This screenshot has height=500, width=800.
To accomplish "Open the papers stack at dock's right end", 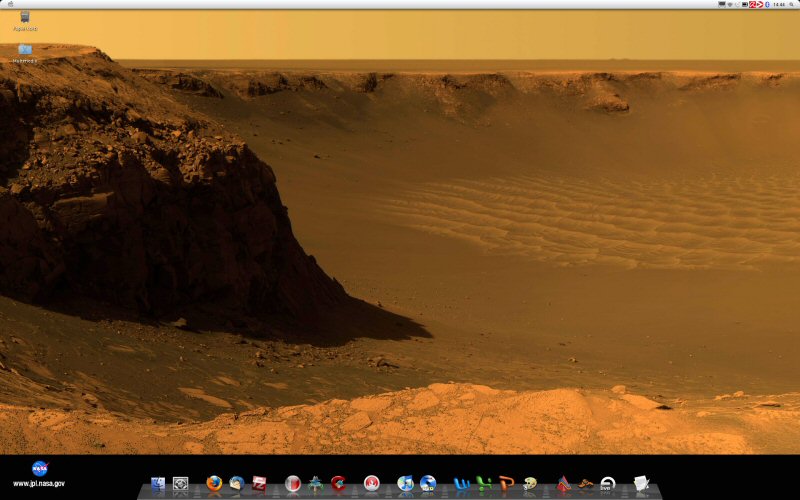I will [x=641, y=484].
